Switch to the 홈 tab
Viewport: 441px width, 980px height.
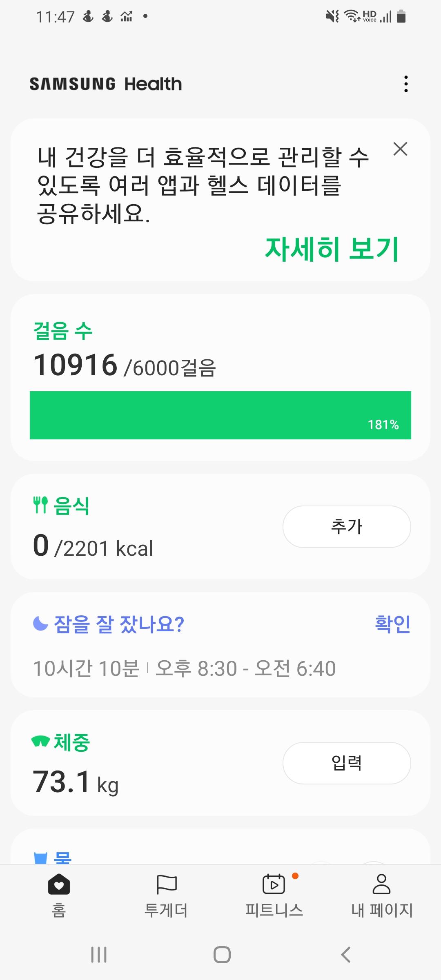click(59, 894)
